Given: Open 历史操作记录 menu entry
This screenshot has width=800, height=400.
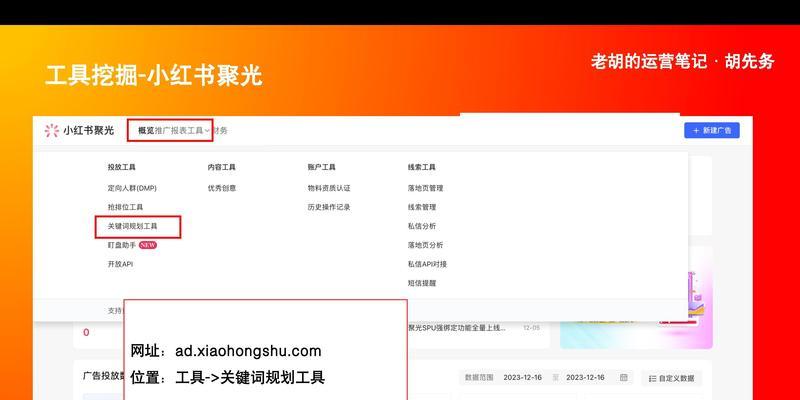Looking at the screenshot, I should pos(329,207).
